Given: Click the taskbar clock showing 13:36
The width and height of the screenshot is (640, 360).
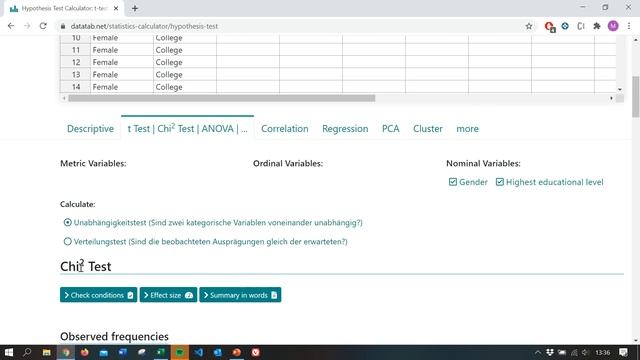Looking at the screenshot, I should coord(602,352).
